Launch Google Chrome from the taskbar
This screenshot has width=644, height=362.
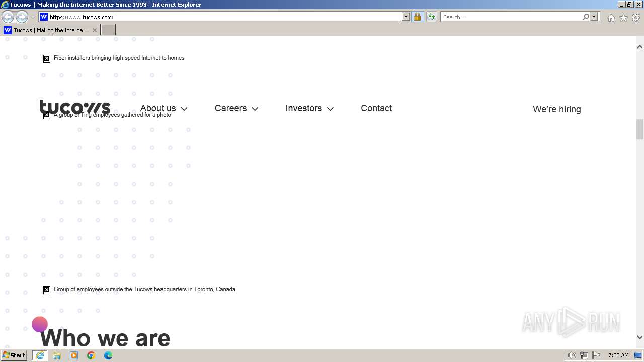click(x=91, y=355)
